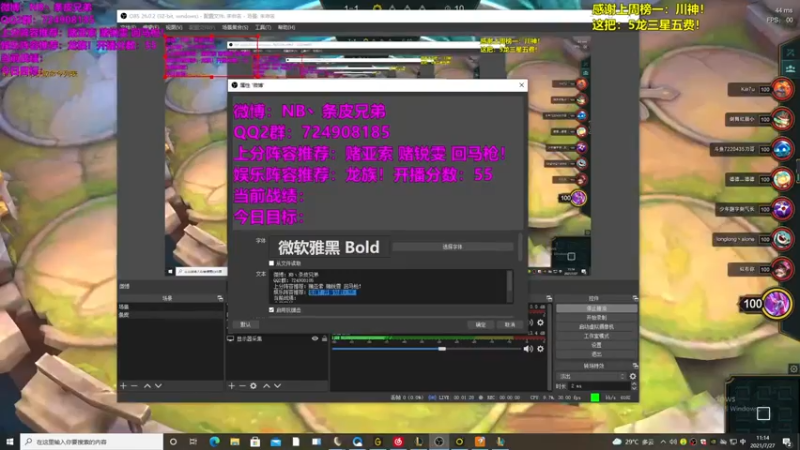The width and height of the screenshot is (800, 450).
Task: Click Windows taskbar search box
Action: point(92,441)
